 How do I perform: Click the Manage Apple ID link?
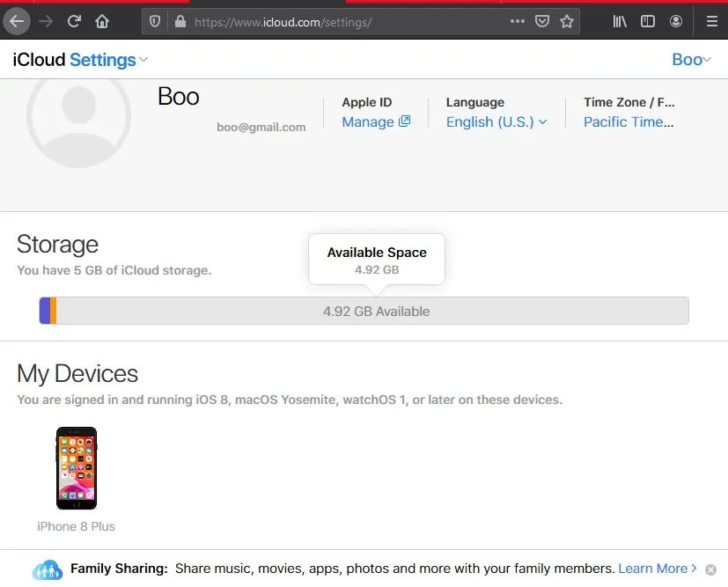[376, 122]
